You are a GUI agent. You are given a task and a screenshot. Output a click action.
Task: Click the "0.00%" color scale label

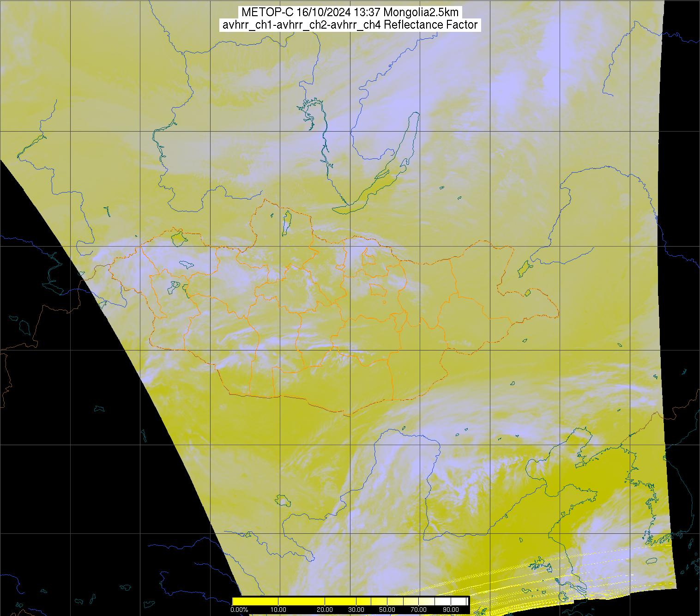tap(239, 610)
